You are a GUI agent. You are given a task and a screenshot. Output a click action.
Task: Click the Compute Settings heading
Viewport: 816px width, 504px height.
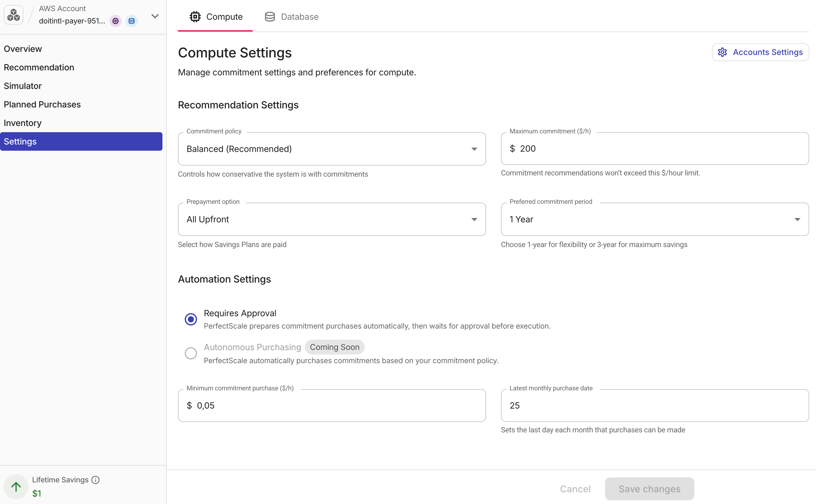tap(235, 53)
